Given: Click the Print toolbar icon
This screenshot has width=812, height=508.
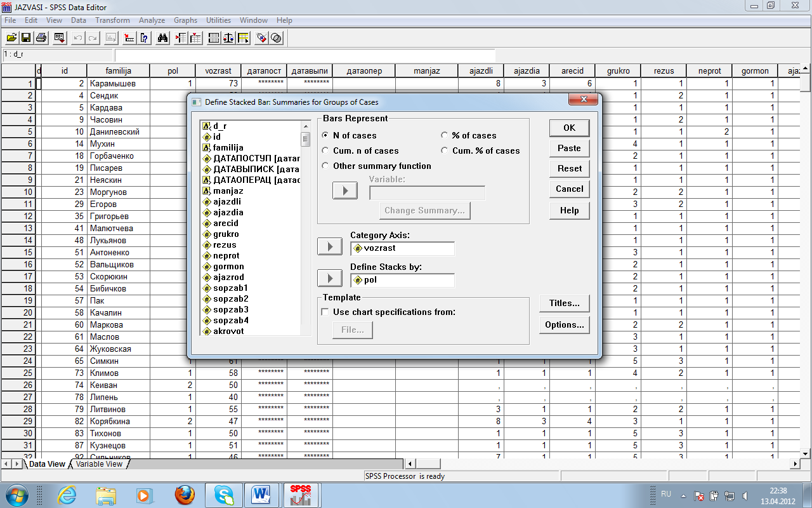Looking at the screenshot, I should [x=41, y=38].
